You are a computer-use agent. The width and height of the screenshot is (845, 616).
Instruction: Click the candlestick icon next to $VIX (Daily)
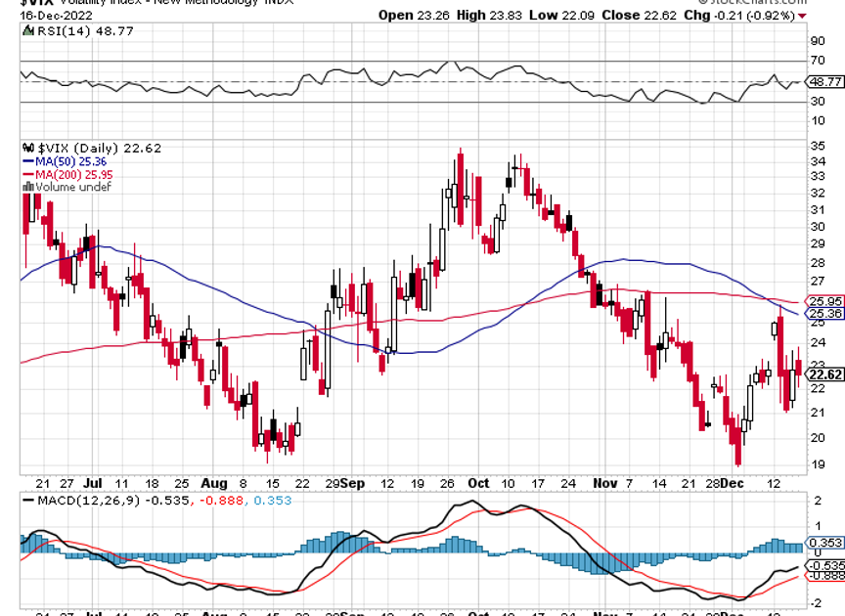pos(26,148)
